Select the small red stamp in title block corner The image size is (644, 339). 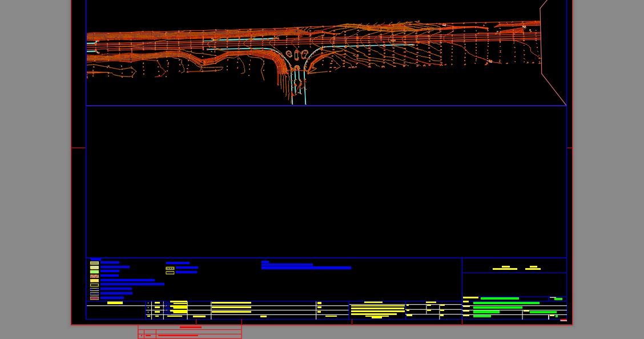(x=563, y=320)
